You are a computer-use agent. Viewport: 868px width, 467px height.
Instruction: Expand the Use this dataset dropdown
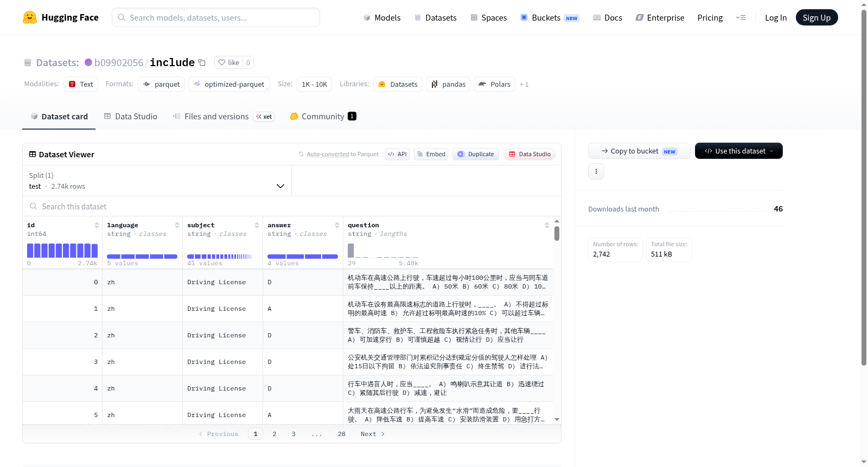click(739, 151)
